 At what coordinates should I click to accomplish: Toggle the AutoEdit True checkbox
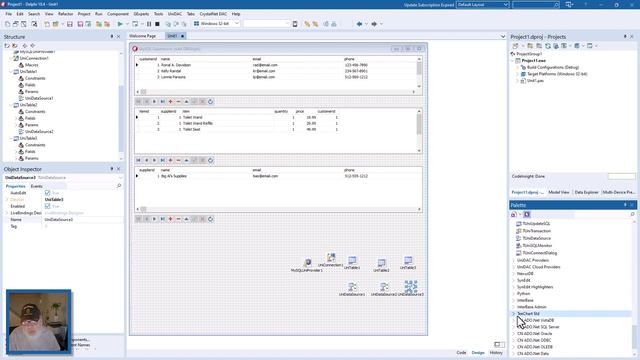pos(47,193)
